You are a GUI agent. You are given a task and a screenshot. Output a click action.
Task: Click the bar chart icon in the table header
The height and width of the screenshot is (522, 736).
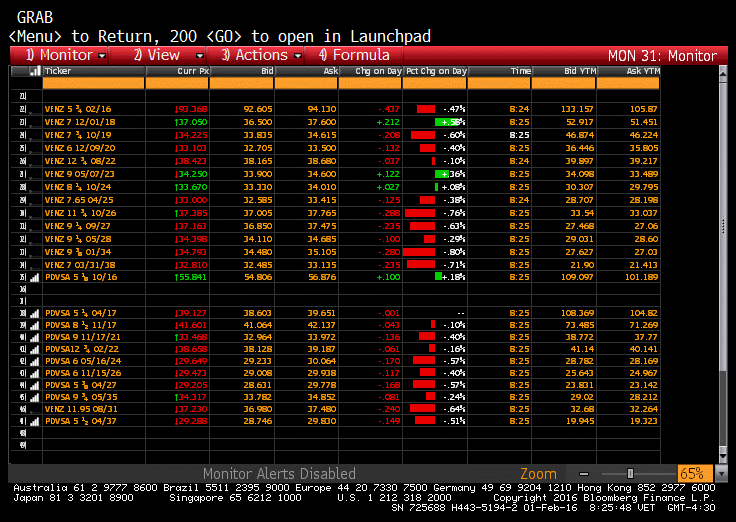point(35,71)
